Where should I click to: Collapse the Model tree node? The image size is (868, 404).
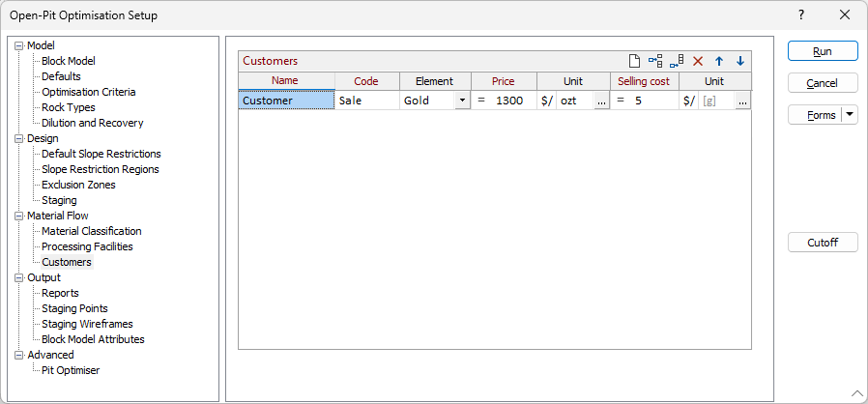click(20, 46)
